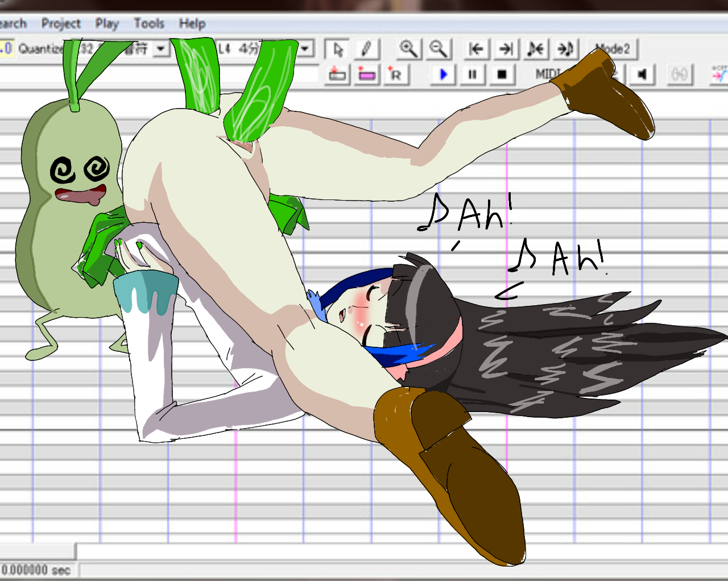Jump to start with left-arrow bar icon
Screen dimensions: 728x582
(x=476, y=49)
